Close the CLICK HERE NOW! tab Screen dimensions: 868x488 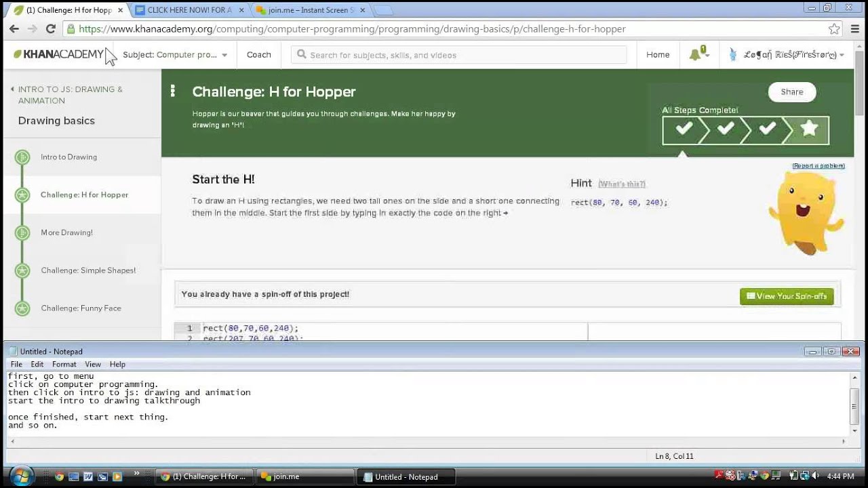pyautogui.click(x=241, y=10)
